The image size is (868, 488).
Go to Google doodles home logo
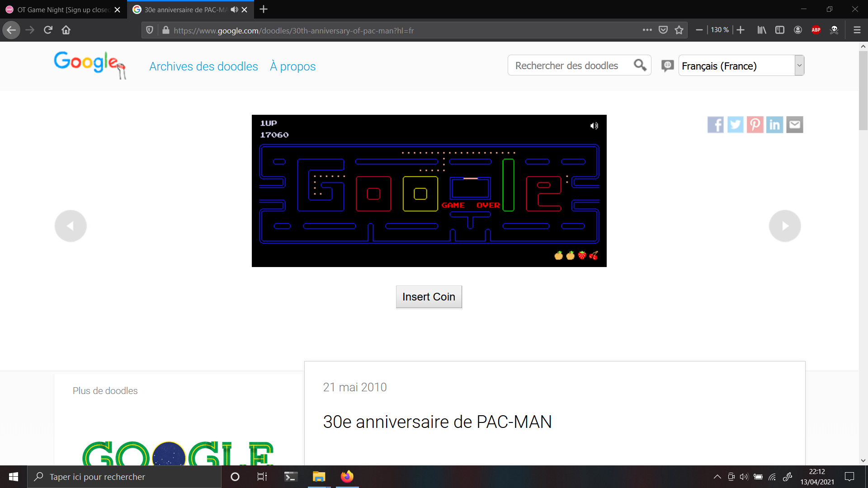point(90,66)
